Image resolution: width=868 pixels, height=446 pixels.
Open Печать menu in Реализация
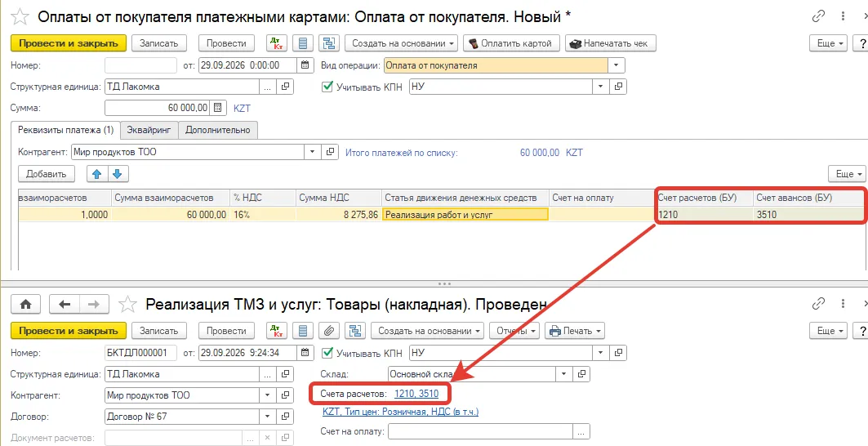(x=575, y=331)
